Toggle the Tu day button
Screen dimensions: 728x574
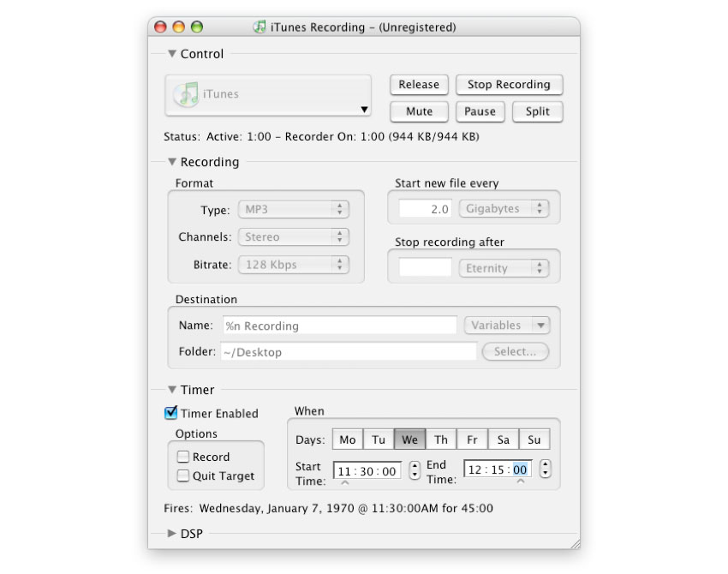click(379, 439)
